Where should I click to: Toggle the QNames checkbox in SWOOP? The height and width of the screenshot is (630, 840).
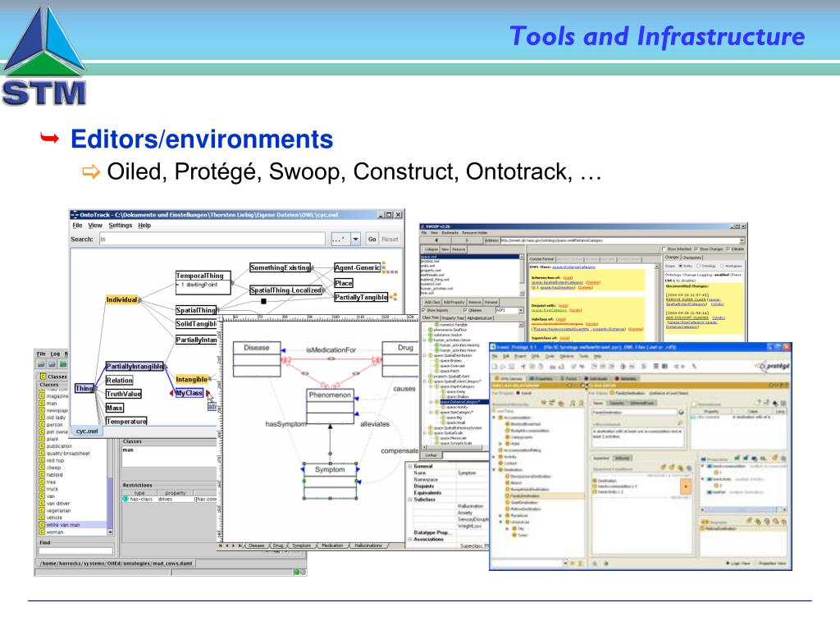coord(465,310)
